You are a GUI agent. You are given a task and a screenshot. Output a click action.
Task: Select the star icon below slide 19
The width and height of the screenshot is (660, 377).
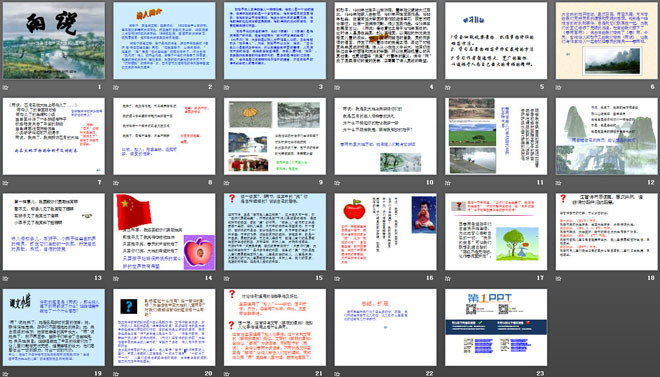pyautogui.click(x=5, y=374)
